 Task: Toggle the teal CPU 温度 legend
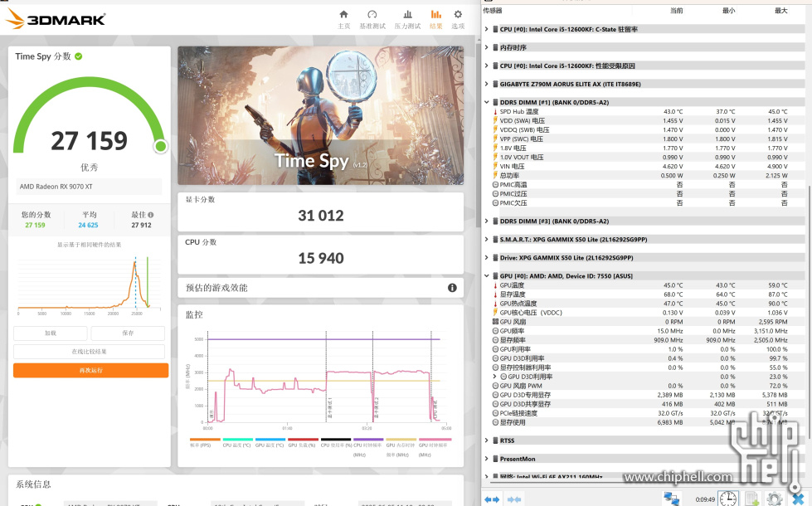[x=237, y=442]
